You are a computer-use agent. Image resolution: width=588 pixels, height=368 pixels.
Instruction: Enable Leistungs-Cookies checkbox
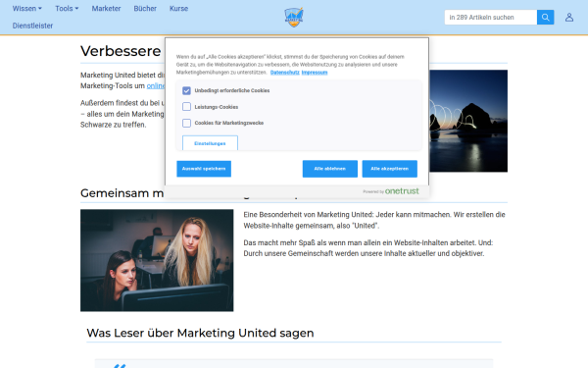(186, 107)
